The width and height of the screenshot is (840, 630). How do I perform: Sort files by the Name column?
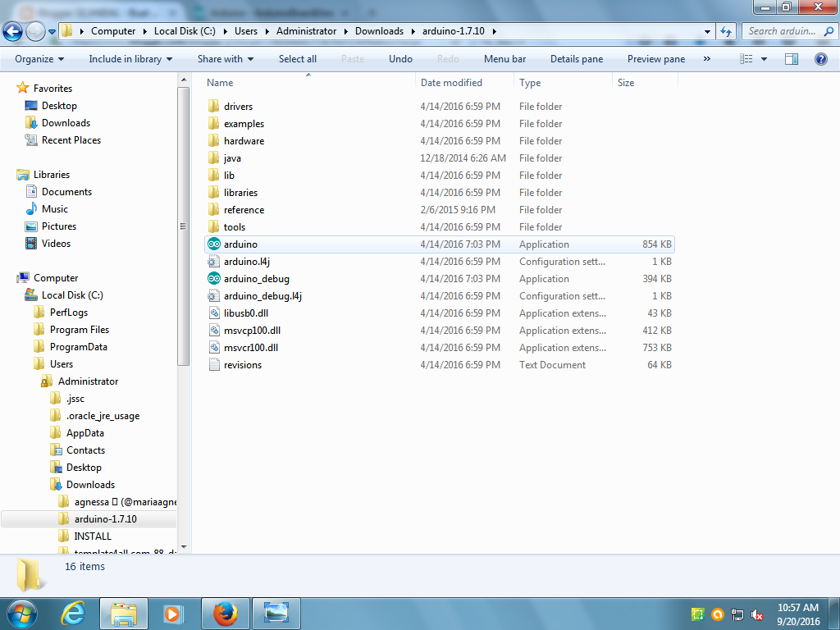tap(308, 83)
